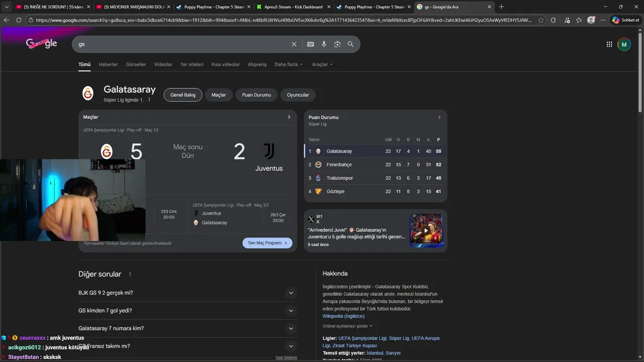
Task: Open more options next to Diğer sorular
Action: pyautogui.click(x=130, y=274)
